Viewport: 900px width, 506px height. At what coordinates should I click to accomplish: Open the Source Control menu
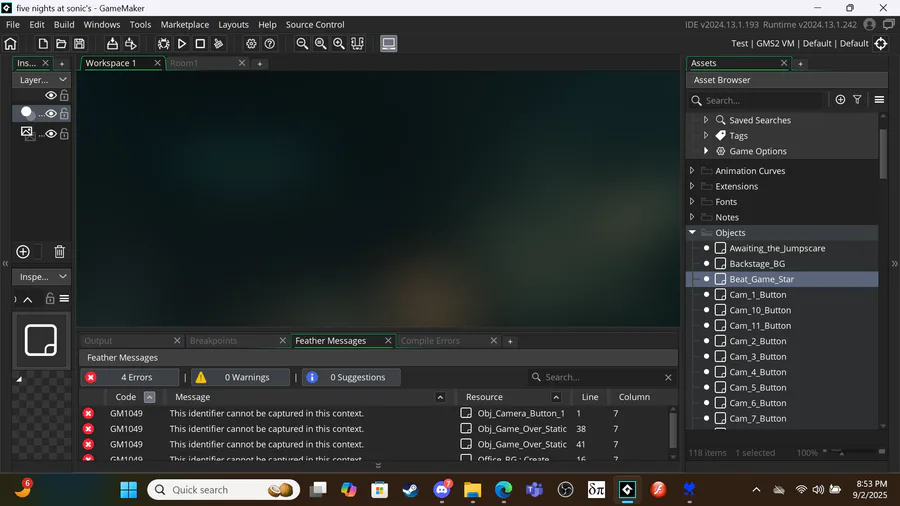pyautogui.click(x=315, y=25)
